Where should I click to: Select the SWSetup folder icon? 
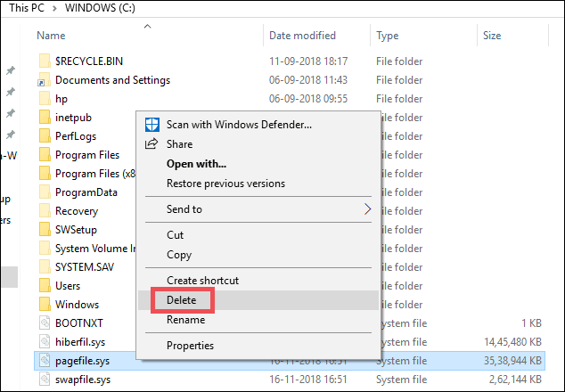[x=45, y=230]
